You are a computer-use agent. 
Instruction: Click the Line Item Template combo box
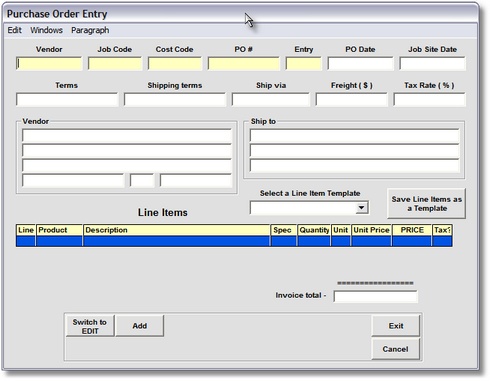(x=309, y=208)
